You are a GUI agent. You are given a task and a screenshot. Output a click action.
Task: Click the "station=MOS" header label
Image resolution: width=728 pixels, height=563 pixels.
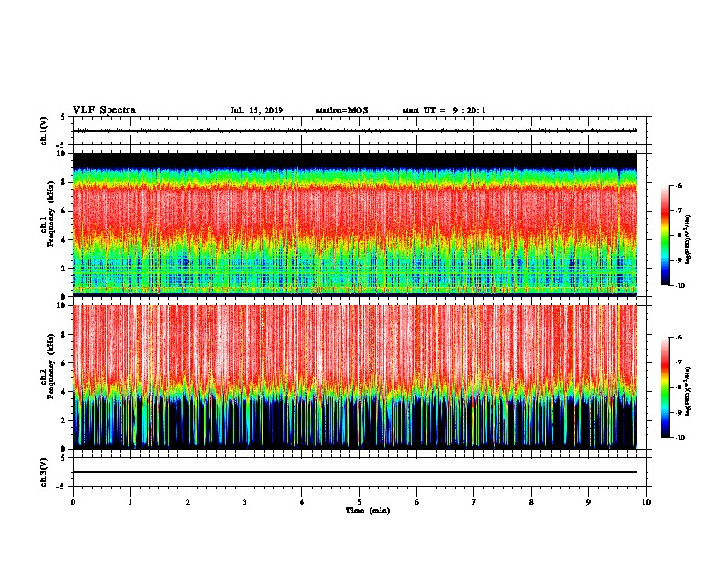point(342,110)
